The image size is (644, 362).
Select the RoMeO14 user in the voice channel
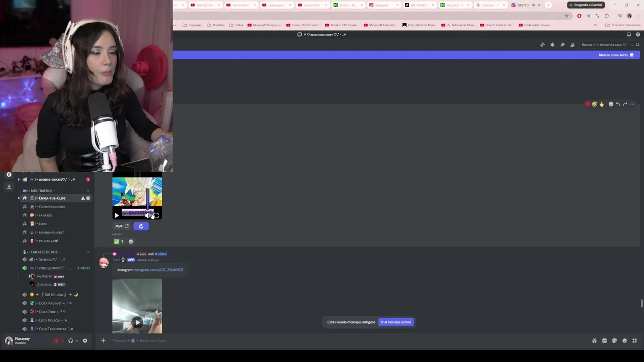[48, 277]
